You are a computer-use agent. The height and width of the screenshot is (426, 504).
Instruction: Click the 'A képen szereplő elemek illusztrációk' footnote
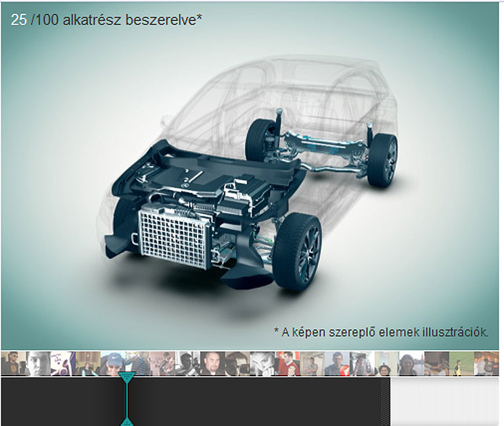[x=381, y=332]
